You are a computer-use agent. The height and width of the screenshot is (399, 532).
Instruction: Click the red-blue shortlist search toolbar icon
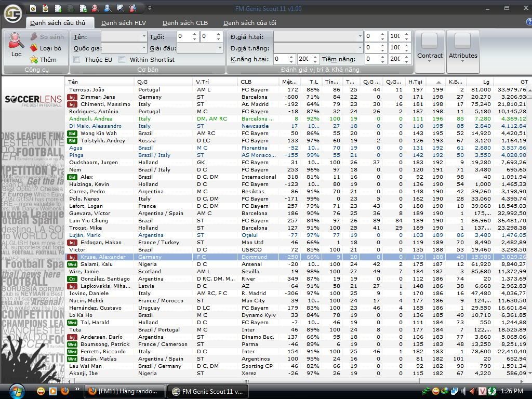pos(132,8)
